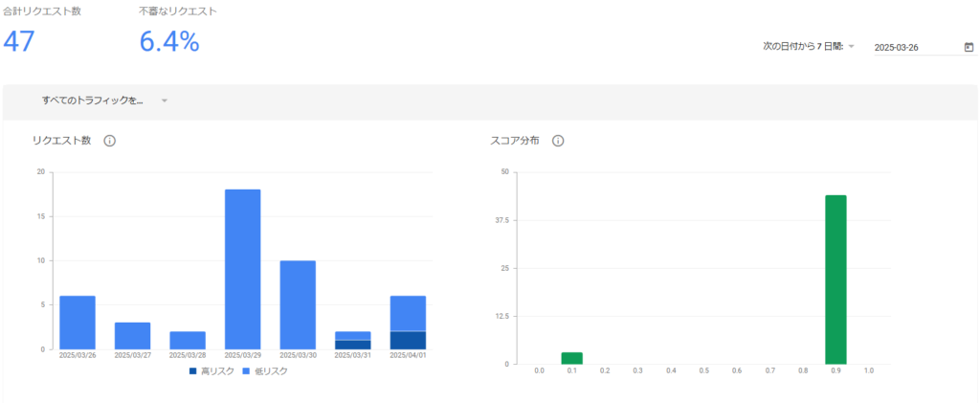The image size is (980, 403).
Task: Click the light low-risk segment of 2025/04/01 bar
Action: click(408, 313)
